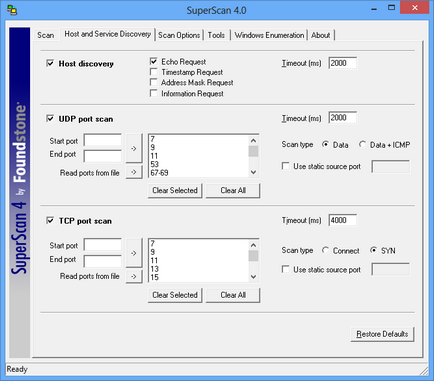Switch to the Scan tab
The image size is (434, 381).
pyautogui.click(x=46, y=35)
